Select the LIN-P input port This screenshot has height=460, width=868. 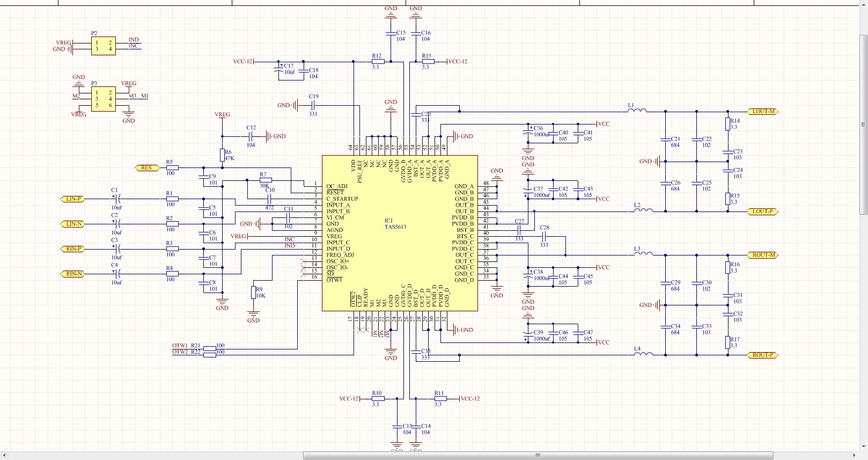pos(72,199)
